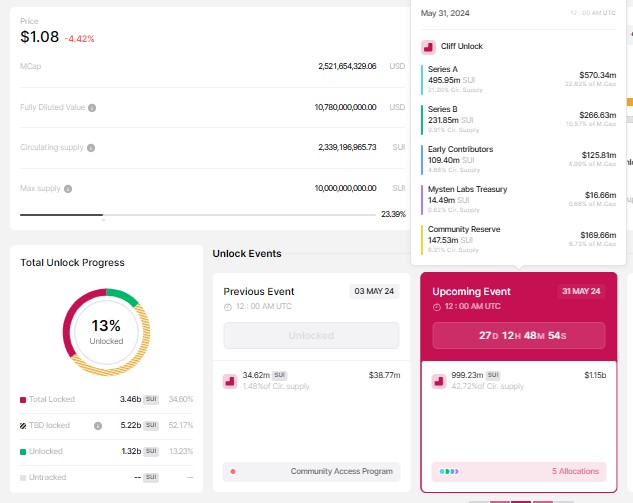Click the Circulating supply info icon

(x=91, y=148)
